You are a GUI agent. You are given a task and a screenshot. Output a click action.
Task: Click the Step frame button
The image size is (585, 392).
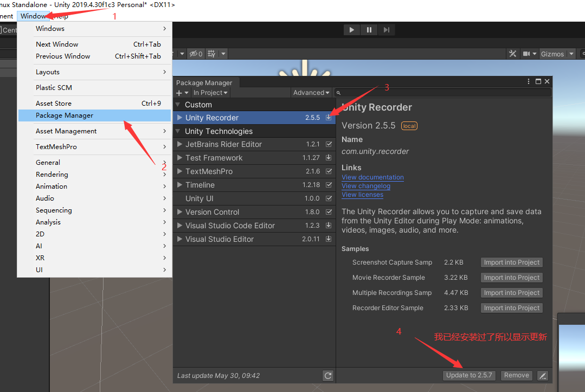click(386, 30)
